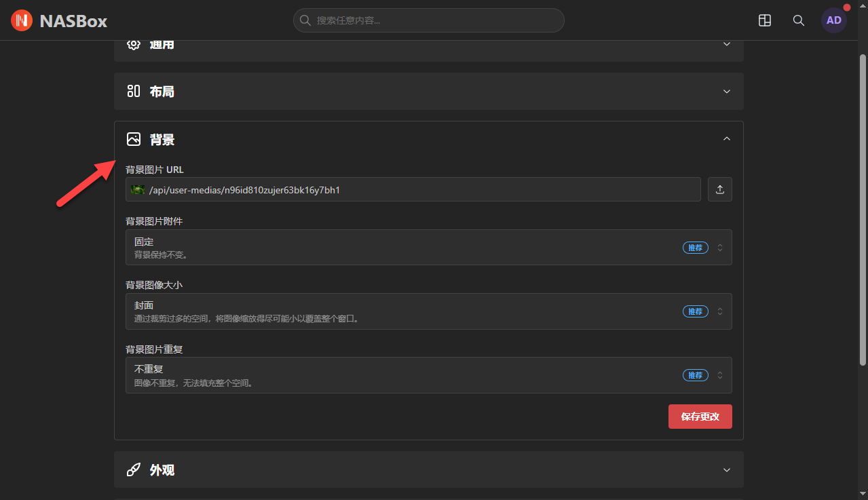Focus the 搜索任意内容 search box
Viewport: 868px width, 500px height.
(x=428, y=20)
